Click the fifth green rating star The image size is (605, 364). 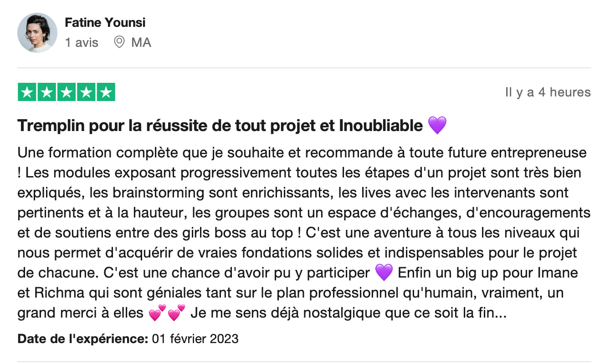(x=106, y=92)
